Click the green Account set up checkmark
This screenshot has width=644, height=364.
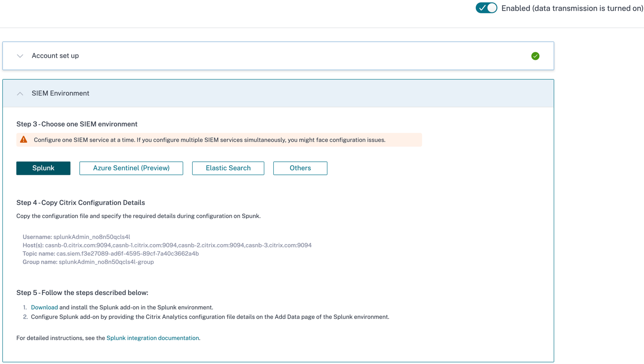[x=535, y=56]
